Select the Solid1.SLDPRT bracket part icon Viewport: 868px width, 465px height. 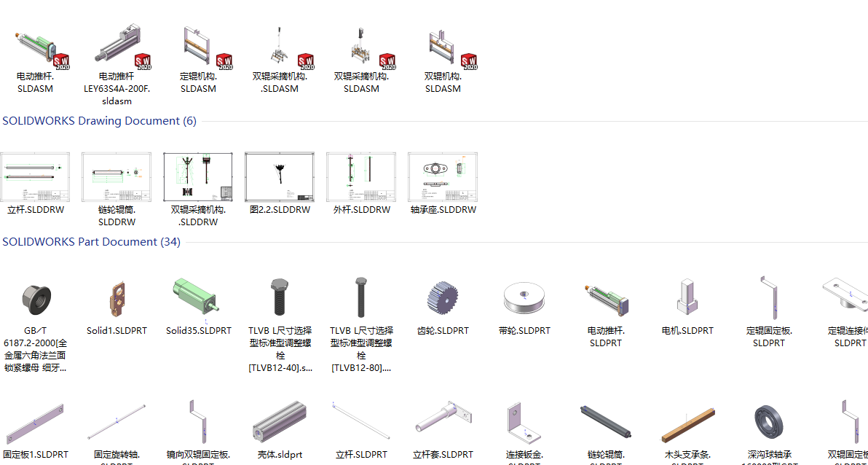(x=117, y=299)
